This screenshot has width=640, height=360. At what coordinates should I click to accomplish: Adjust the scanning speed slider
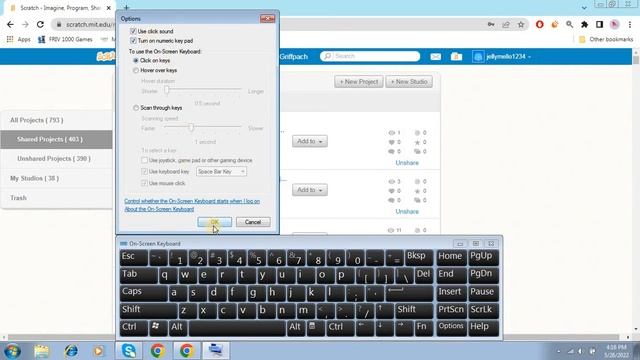pyautogui.click(x=191, y=127)
